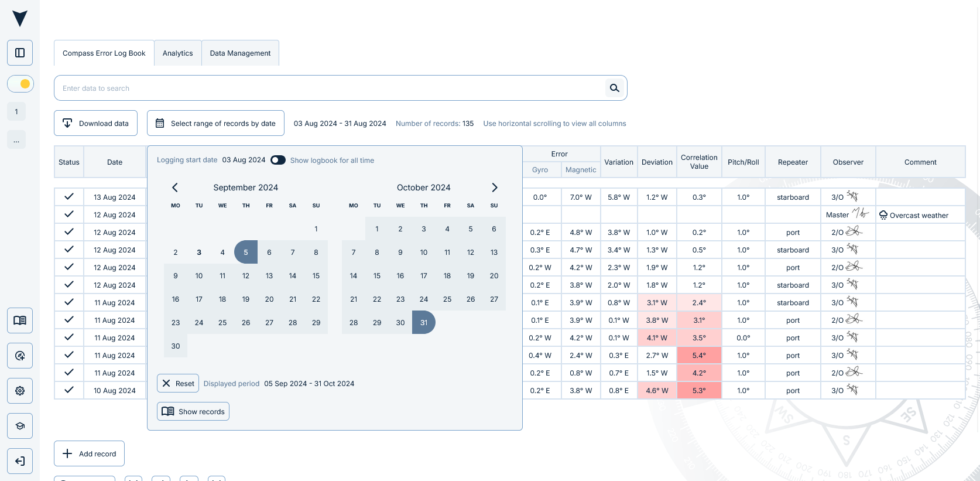980x481 pixels.
Task: Click the search magnifier icon
Action: (x=615, y=88)
